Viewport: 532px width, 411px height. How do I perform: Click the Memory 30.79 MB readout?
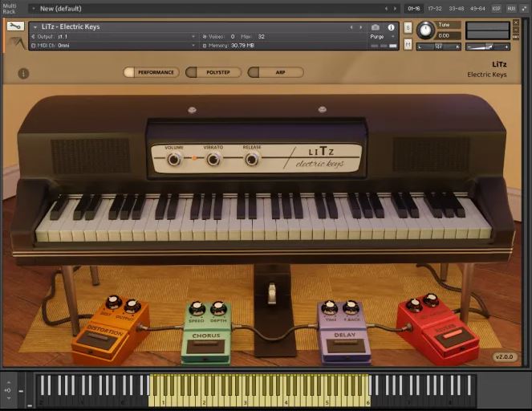tap(229, 46)
